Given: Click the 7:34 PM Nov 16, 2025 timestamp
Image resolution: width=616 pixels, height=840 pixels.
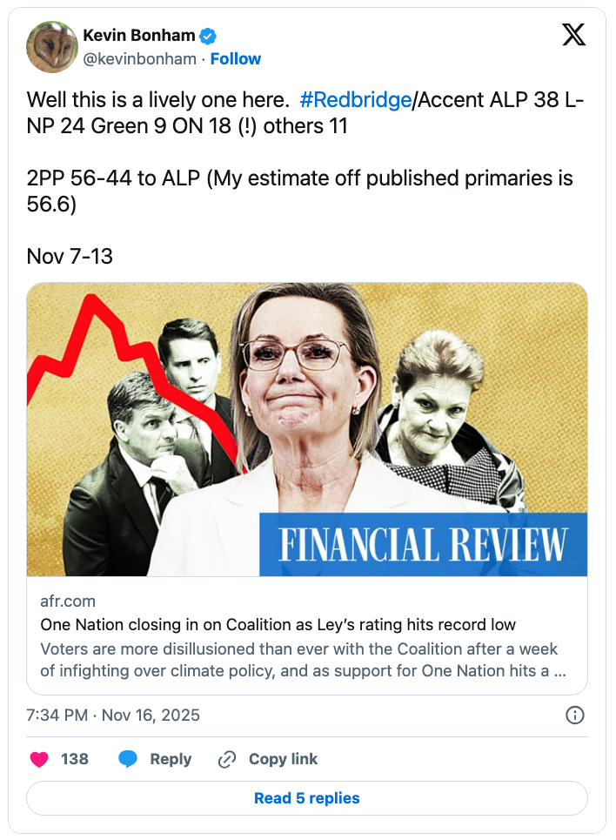Looking at the screenshot, I should point(113,716).
